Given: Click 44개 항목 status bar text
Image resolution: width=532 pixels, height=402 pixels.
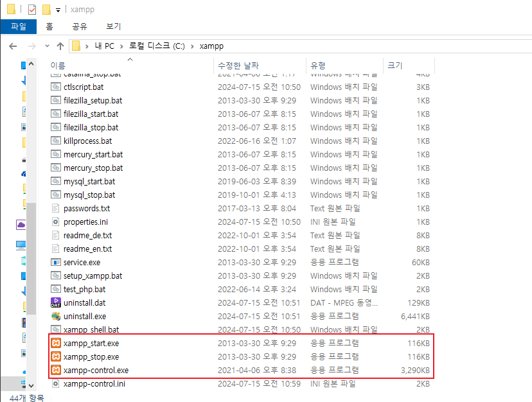Looking at the screenshot, I should point(27,398).
